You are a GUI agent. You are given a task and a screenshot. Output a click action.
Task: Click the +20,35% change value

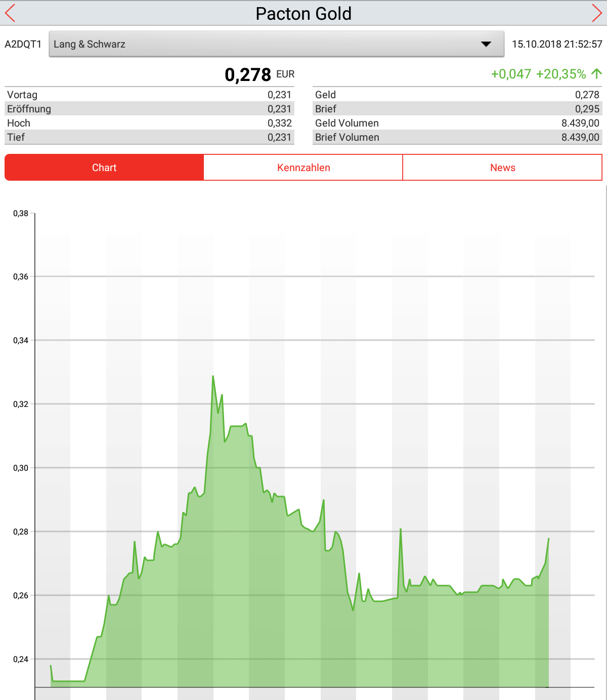tap(560, 74)
